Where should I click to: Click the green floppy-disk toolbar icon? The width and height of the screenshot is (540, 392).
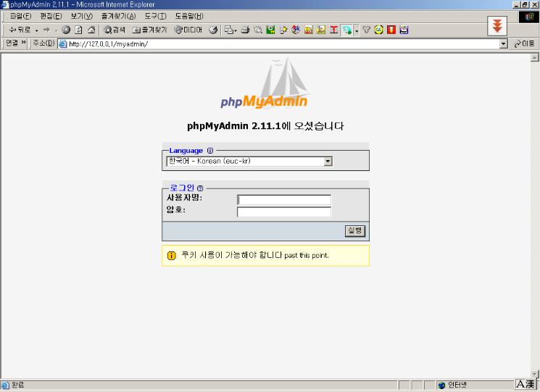click(270, 30)
